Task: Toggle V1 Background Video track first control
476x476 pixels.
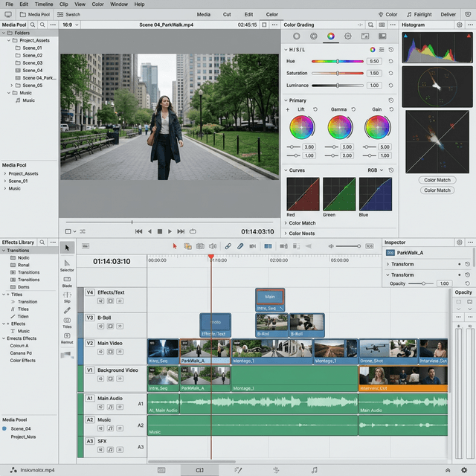Action: click(101, 379)
